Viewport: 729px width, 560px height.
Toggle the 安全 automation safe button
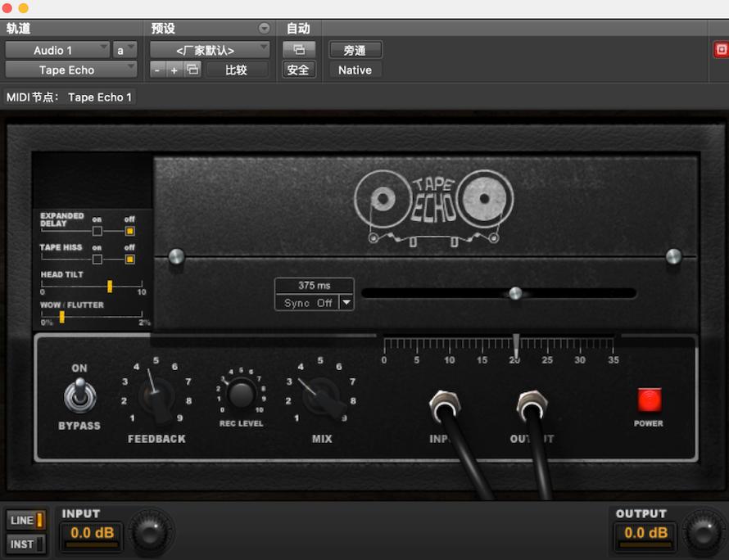point(298,70)
